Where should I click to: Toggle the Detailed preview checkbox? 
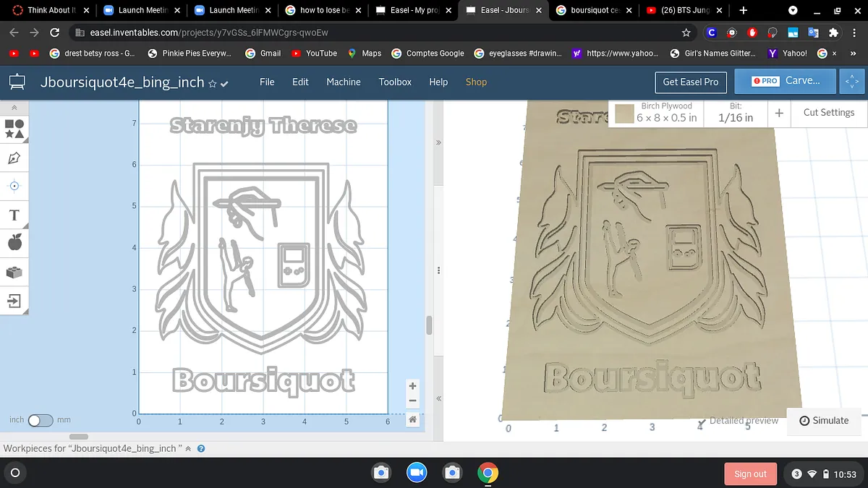[702, 421]
